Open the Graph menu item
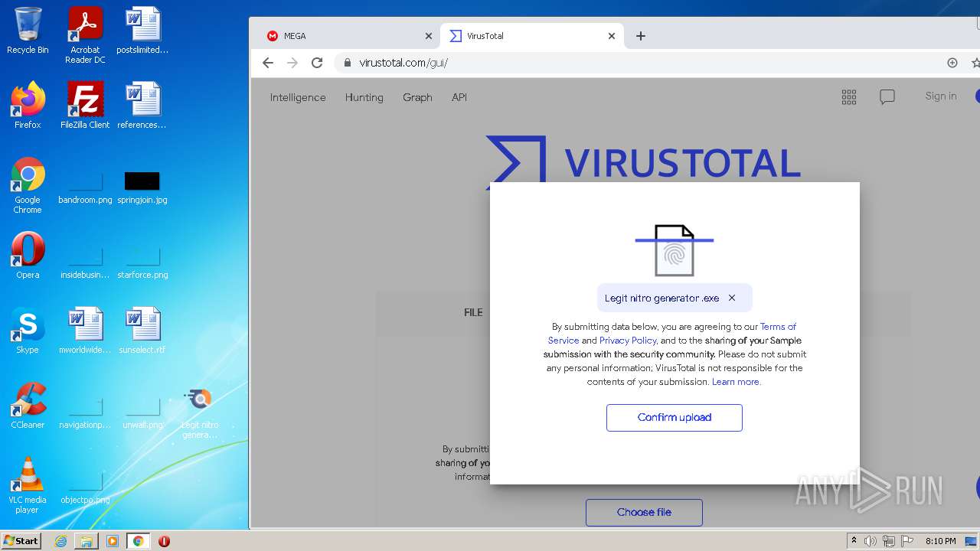 [x=417, y=97]
